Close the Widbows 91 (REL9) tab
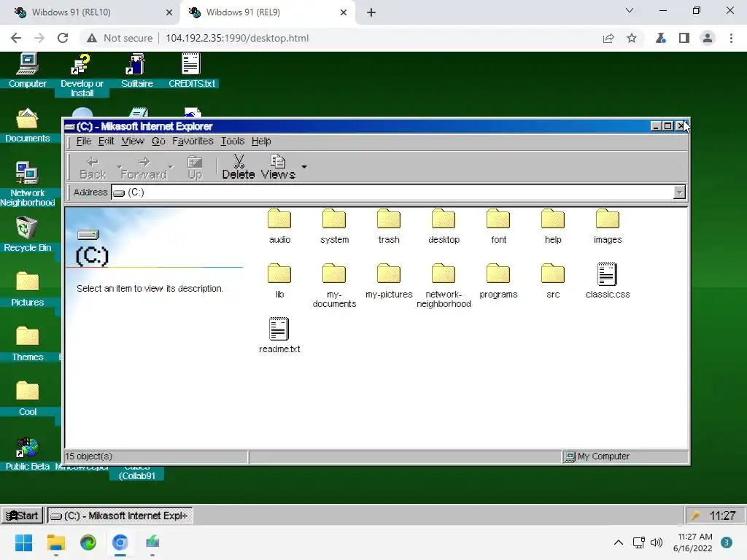This screenshot has width=747, height=560. [x=344, y=12]
